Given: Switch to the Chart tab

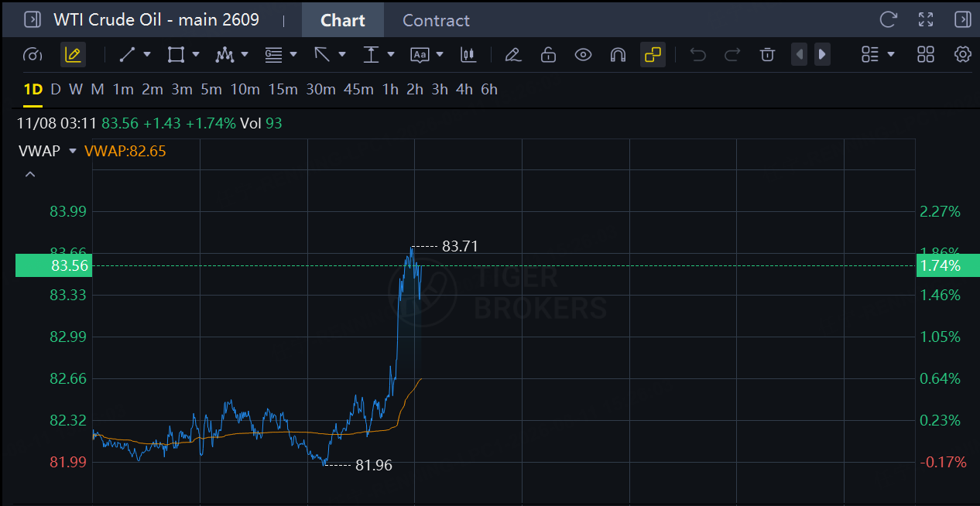Looking at the screenshot, I should click(x=343, y=20).
